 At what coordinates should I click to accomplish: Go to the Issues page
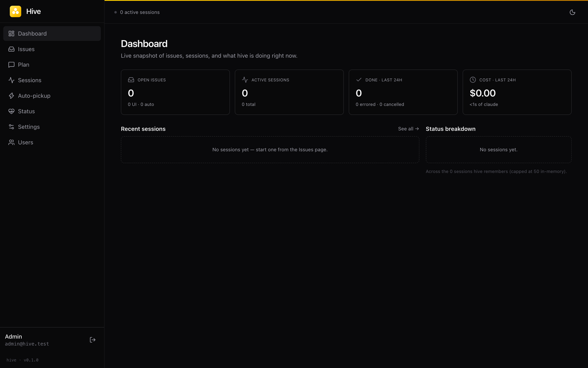pos(52,49)
